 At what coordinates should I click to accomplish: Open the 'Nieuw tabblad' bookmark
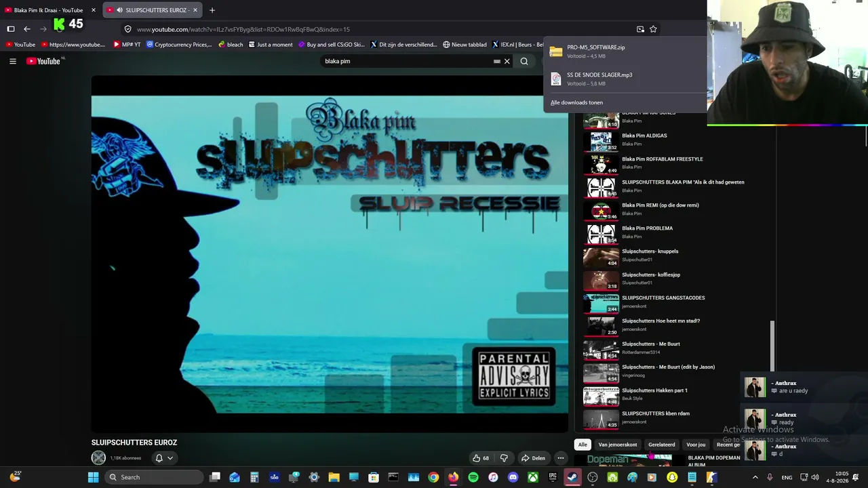[x=465, y=45]
